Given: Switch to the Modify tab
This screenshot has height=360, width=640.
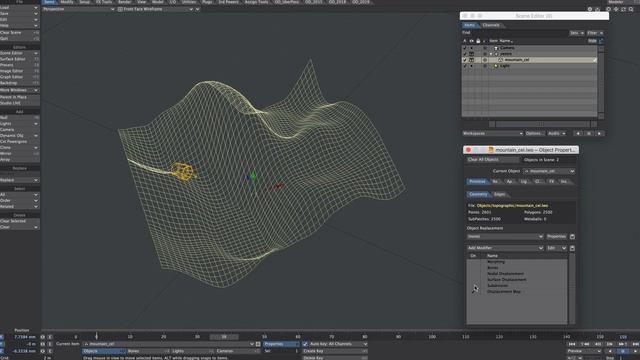Looking at the screenshot, I should (x=67, y=2).
